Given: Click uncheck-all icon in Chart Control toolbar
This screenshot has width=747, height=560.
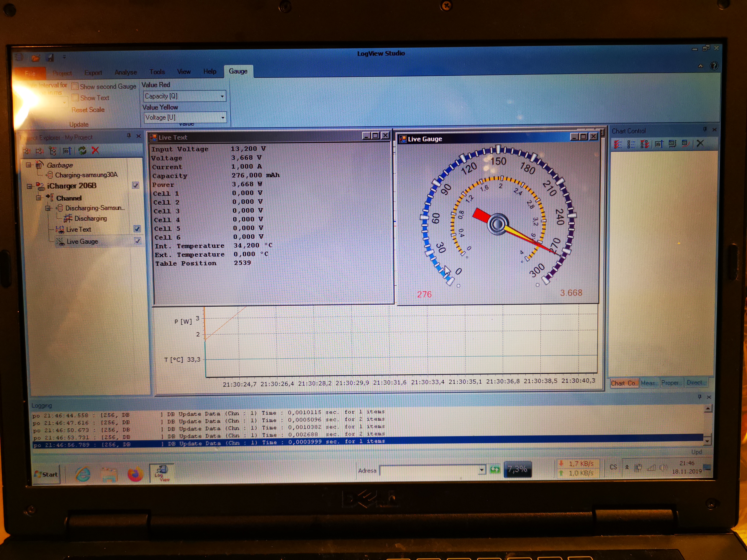Looking at the screenshot, I should (631, 145).
